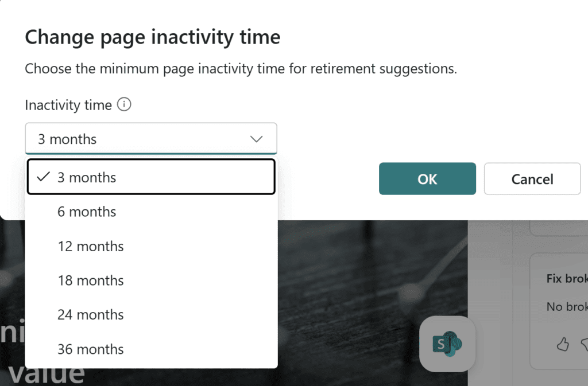
Task: Select the 12 months option
Action: [x=91, y=246]
